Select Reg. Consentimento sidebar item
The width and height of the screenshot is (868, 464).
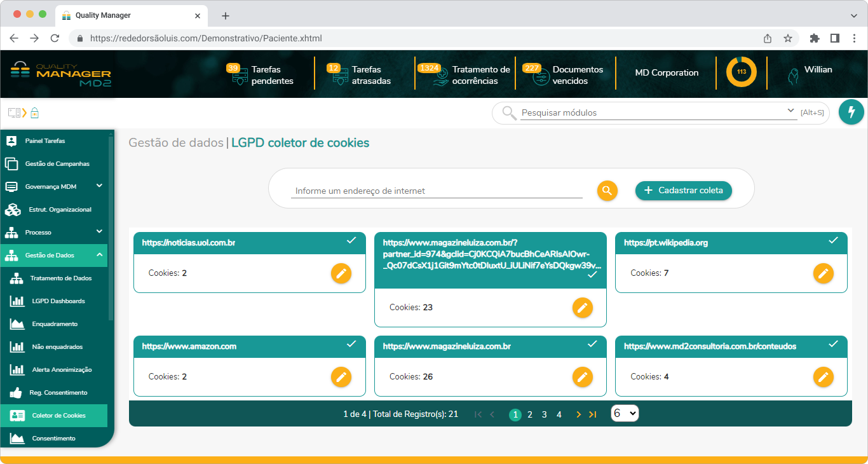pyautogui.click(x=58, y=393)
